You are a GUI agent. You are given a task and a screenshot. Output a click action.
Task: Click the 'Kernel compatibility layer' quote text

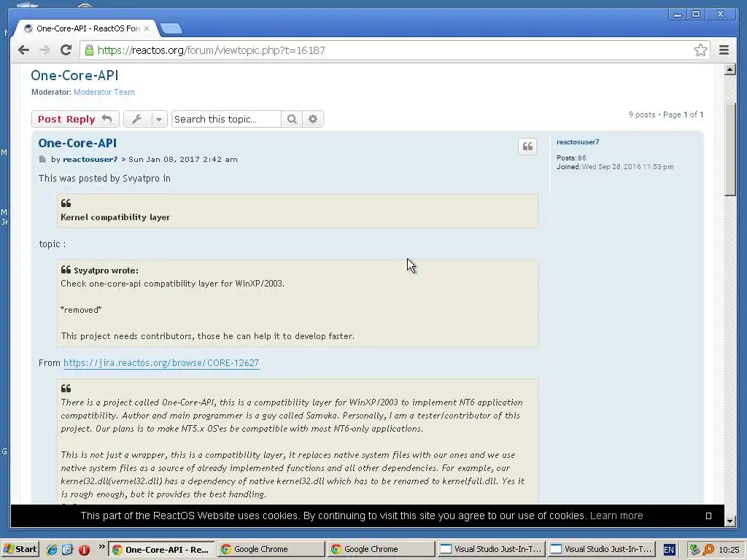tap(115, 217)
